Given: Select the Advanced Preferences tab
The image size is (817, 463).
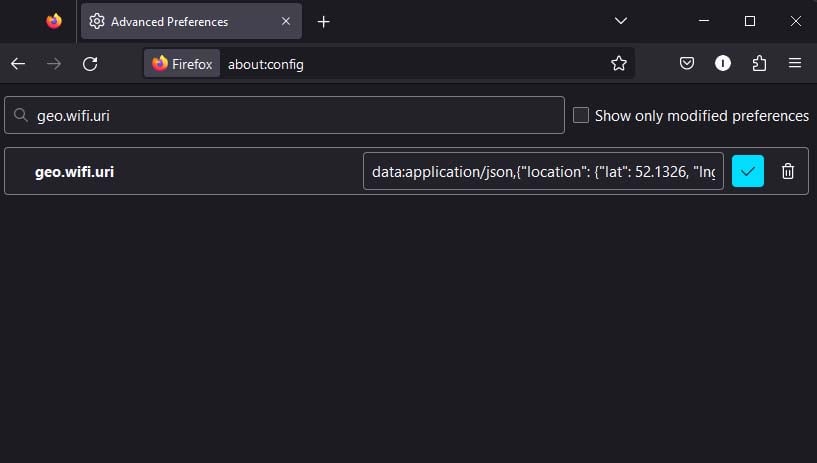Looking at the screenshot, I should tap(180, 21).
